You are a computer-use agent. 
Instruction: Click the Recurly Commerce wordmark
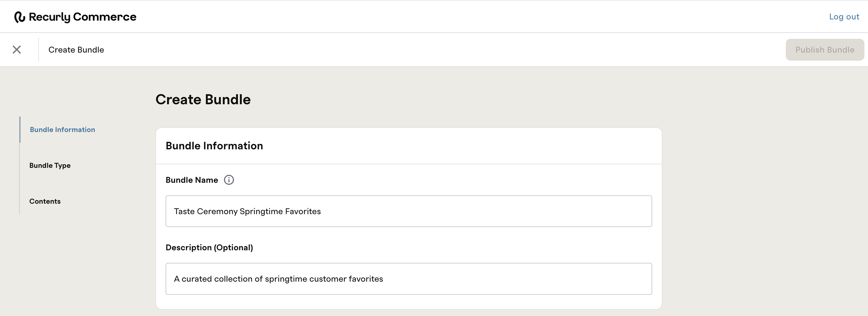tap(82, 17)
